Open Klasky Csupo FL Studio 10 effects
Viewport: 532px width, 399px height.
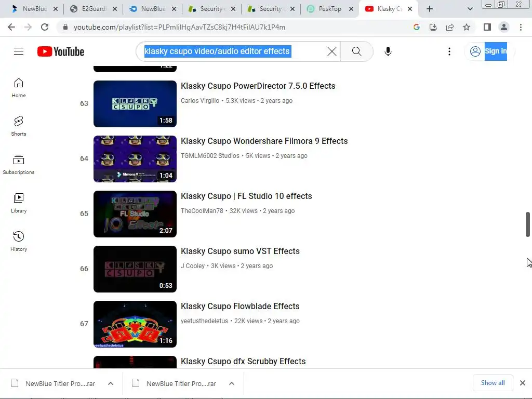(x=246, y=196)
